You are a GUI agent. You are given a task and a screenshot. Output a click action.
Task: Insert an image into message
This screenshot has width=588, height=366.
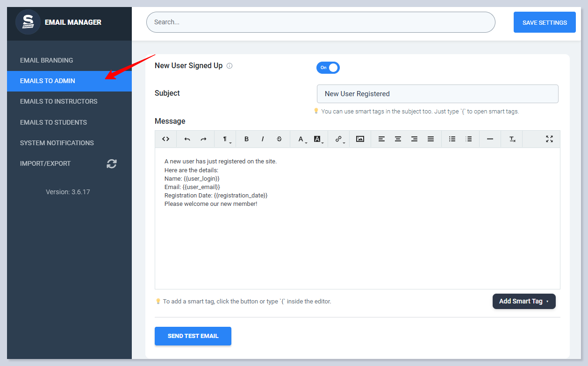tap(360, 139)
